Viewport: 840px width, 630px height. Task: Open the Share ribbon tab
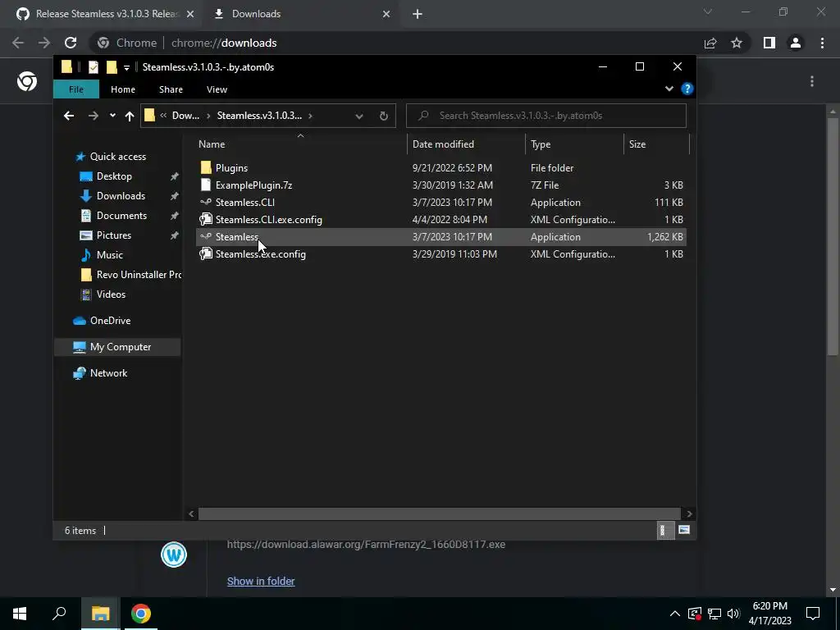(x=171, y=89)
